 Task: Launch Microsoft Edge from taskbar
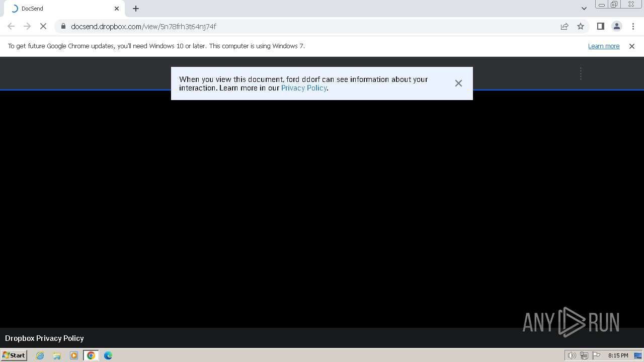pos(108,355)
